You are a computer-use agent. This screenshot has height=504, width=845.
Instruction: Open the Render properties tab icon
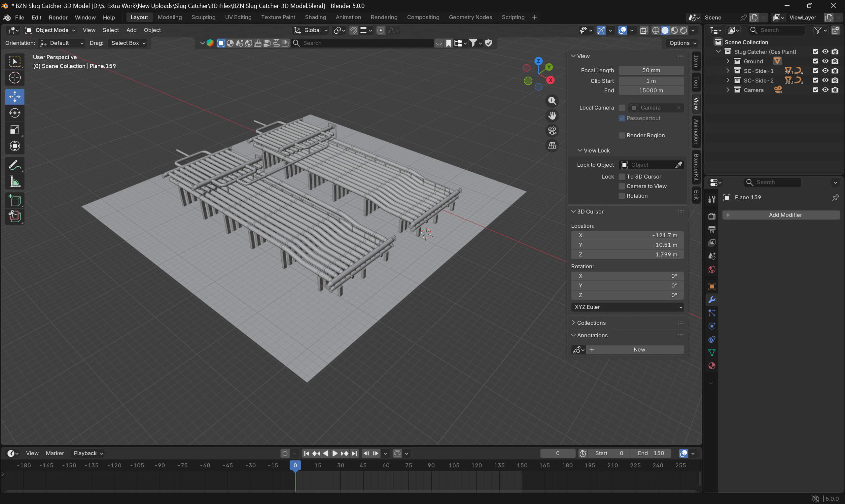click(x=712, y=216)
